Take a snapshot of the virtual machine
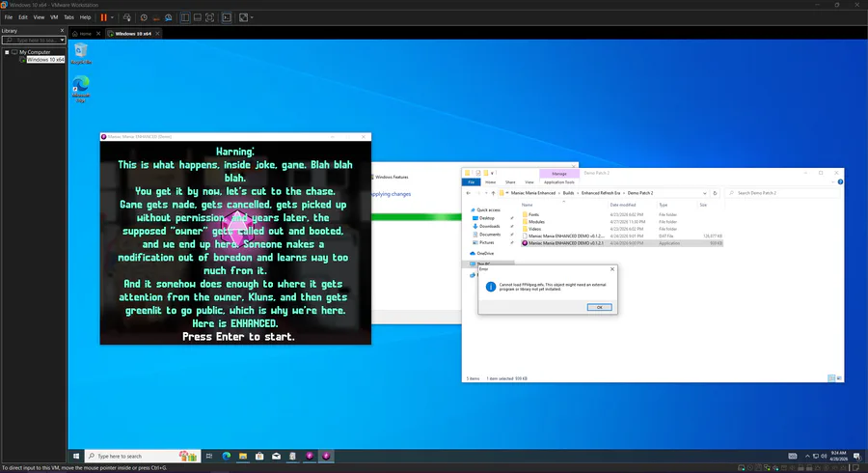The image size is (868, 473). coord(144,17)
